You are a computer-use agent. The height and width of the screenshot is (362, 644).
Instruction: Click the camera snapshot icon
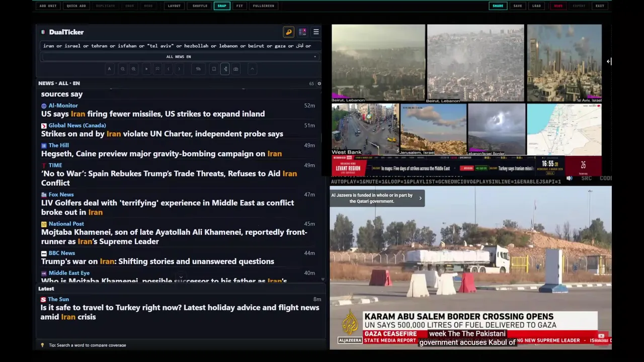(x=236, y=69)
